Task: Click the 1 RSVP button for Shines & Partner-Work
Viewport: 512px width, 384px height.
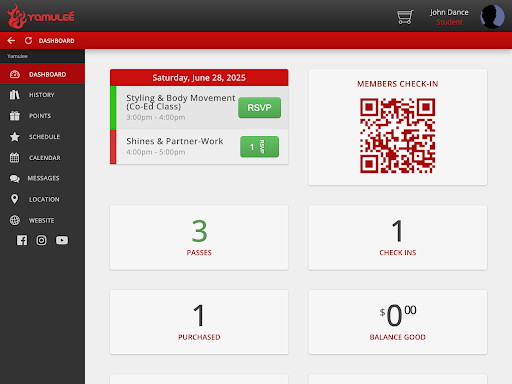Action: tap(259, 147)
